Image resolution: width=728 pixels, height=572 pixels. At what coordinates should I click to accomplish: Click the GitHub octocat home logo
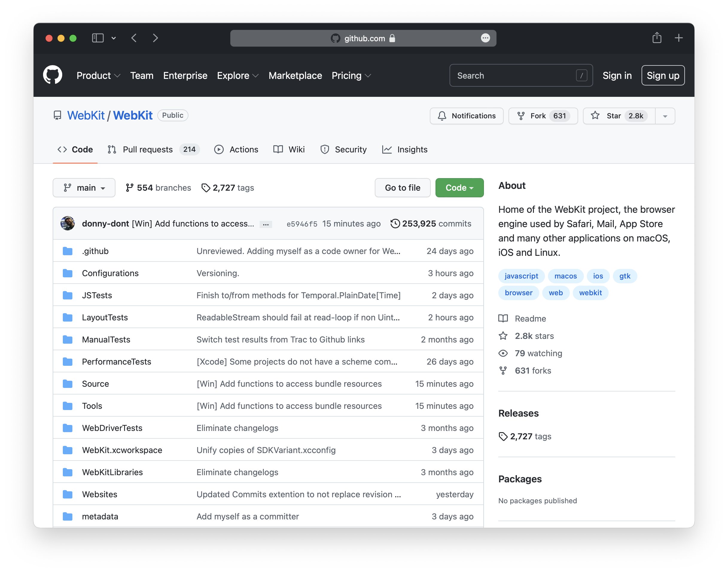tap(54, 75)
